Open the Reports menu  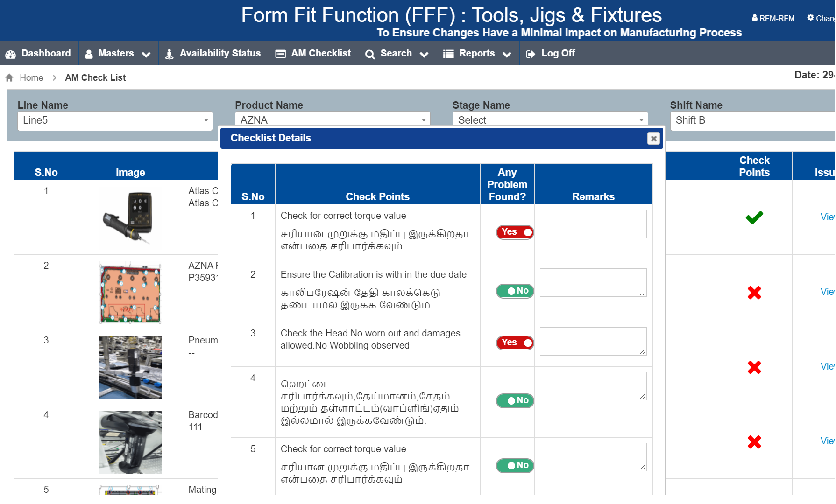pos(477,53)
